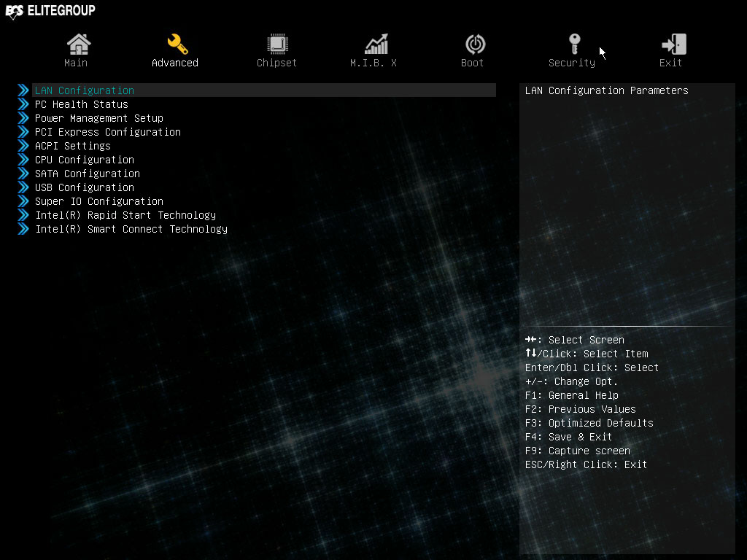
Task: Click chevron arrow beside LAN Configuration
Action: tap(23, 90)
